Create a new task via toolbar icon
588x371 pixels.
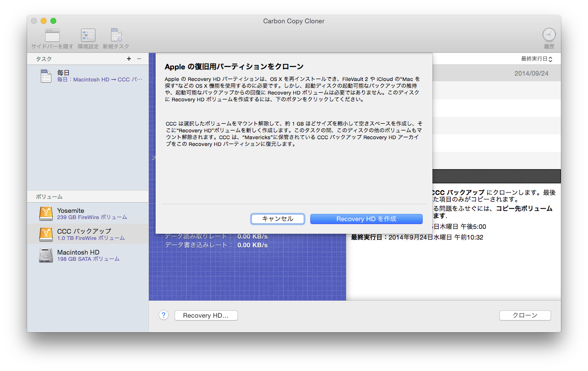pyautogui.click(x=116, y=35)
